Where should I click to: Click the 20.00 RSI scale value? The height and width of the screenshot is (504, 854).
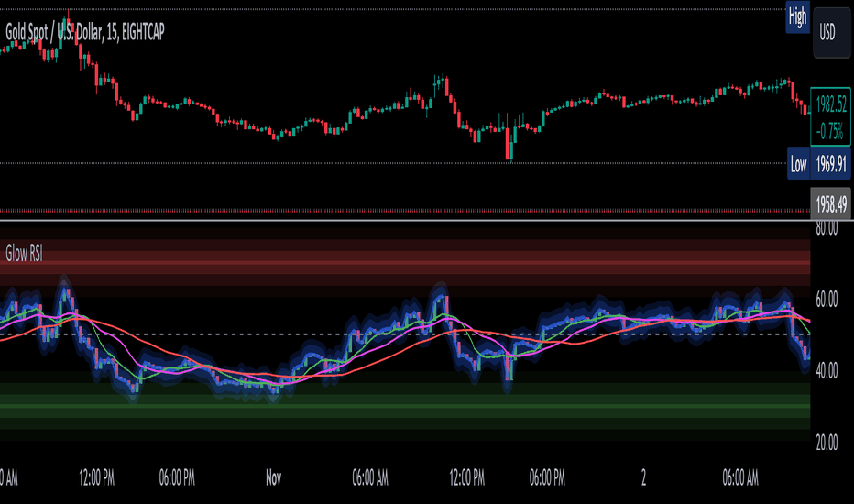[x=827, y=442]
